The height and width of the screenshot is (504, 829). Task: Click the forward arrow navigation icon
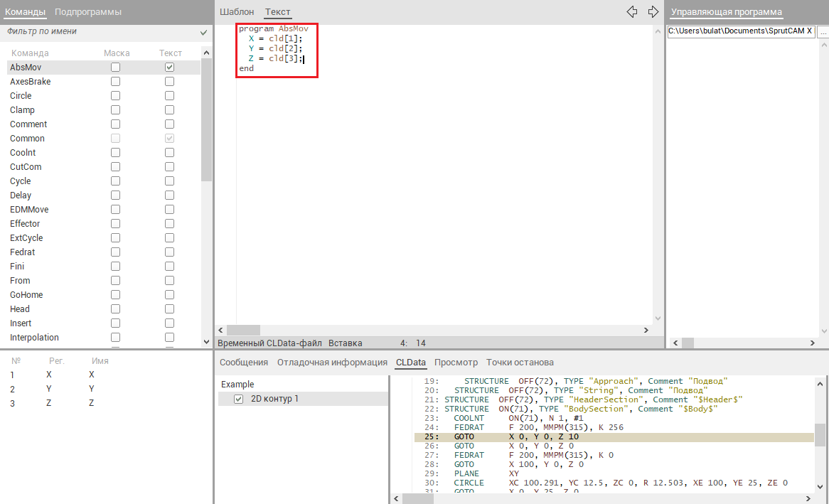[653, 11]
